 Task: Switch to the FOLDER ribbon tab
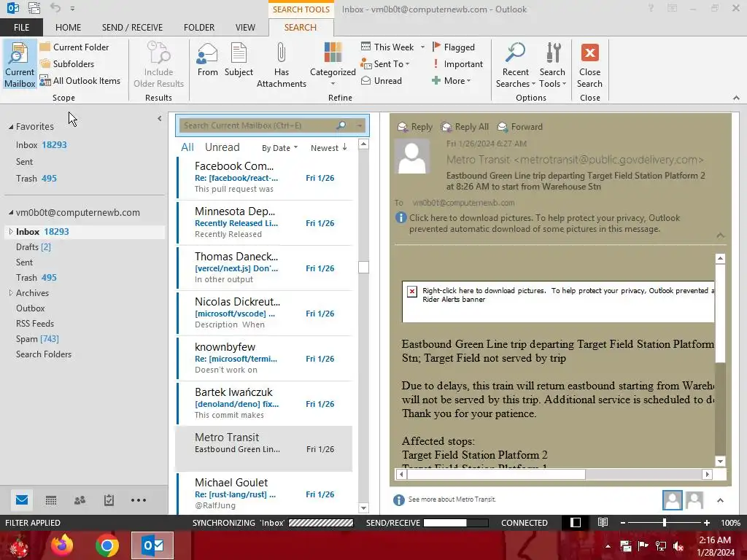tap(199, 28)
